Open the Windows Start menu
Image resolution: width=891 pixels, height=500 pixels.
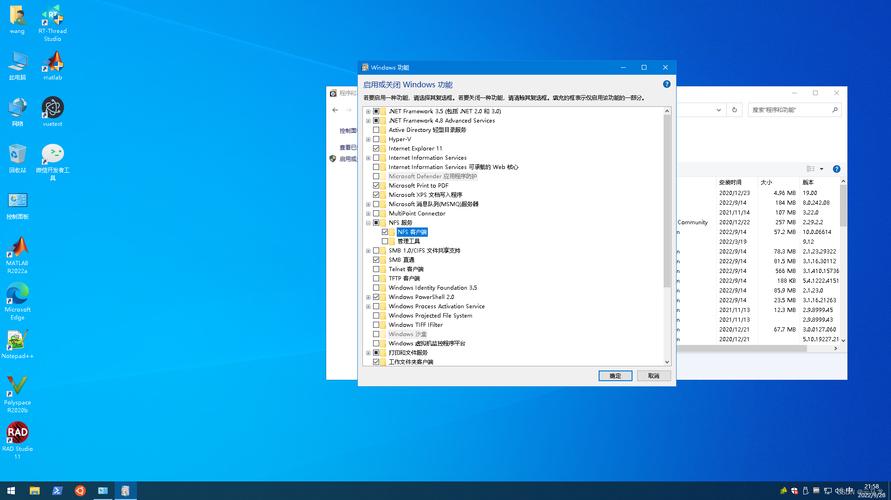click(x=11, y=490)
